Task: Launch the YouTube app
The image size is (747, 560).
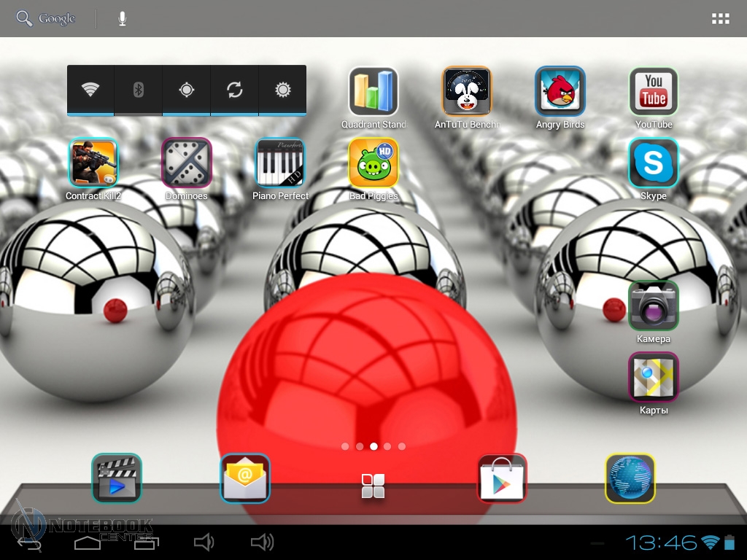Action: coord(653,92)
